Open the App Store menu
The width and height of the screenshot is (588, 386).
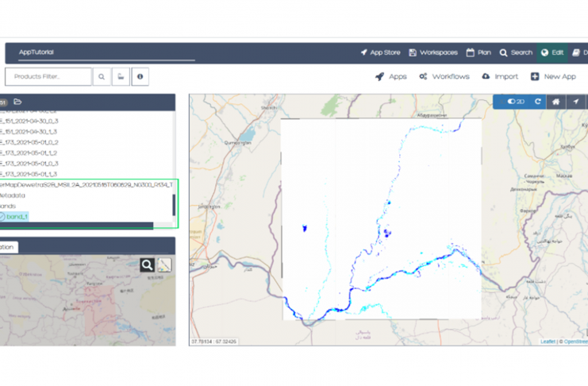pos(379,52)
